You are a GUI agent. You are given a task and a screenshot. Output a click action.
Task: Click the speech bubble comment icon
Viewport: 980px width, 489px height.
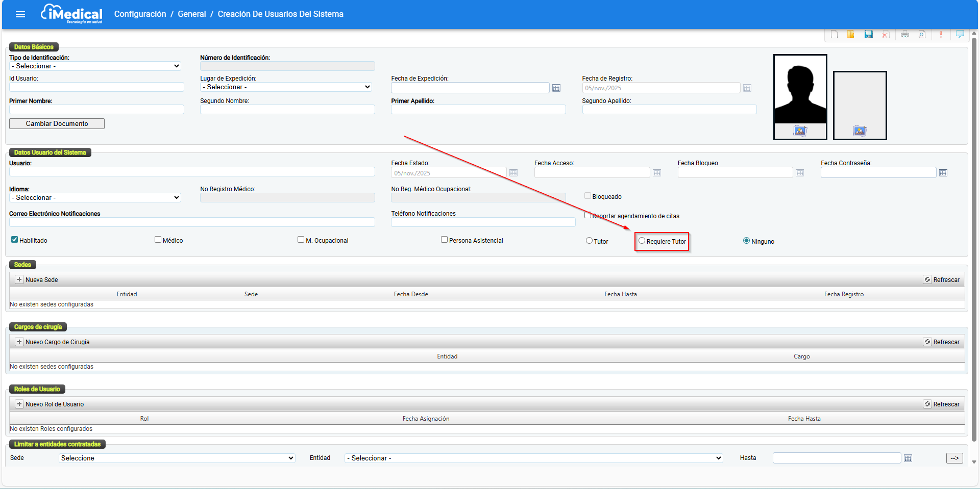(960, 35)
